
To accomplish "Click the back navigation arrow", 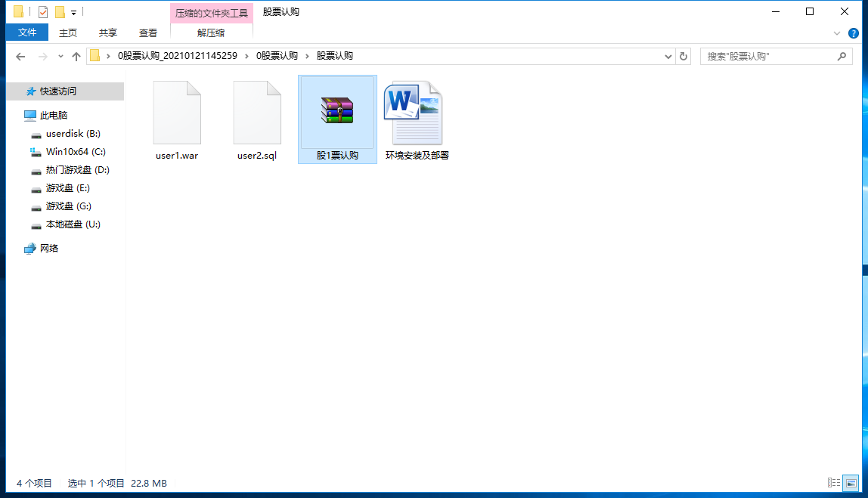I will pyautogui.click(x=20, y=57).
